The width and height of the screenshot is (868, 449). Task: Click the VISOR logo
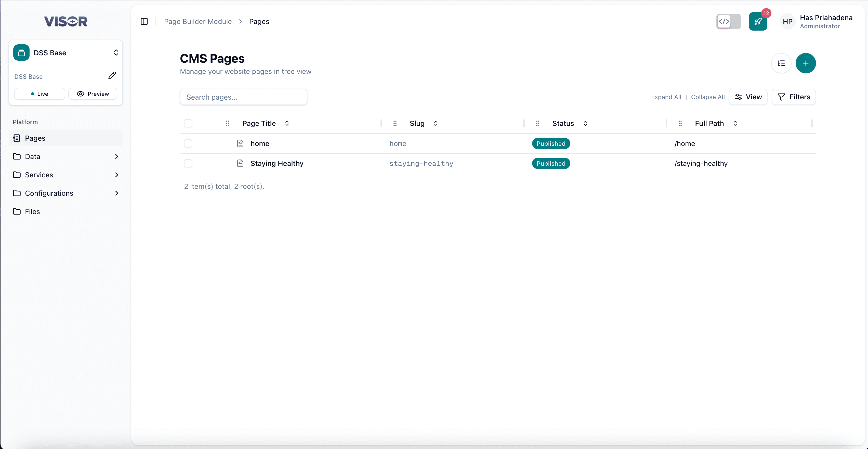[x=65, y=21]
